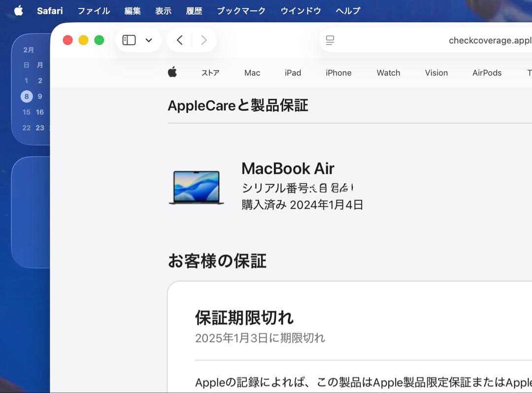Expand the tab group chevron next to sidebar button
Viewport: 532px width, 393px height.
(x=148, y=40)
